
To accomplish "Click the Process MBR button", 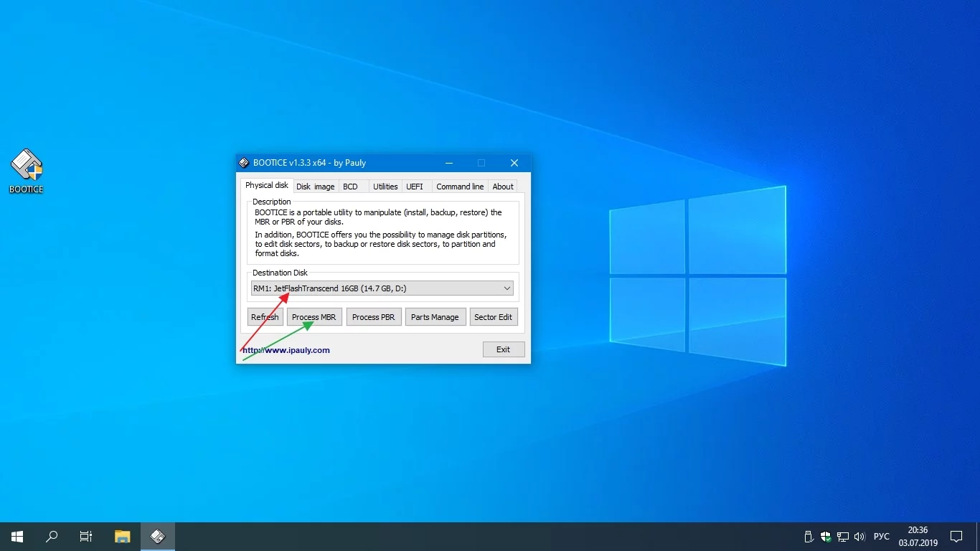I will click(314, 317).
